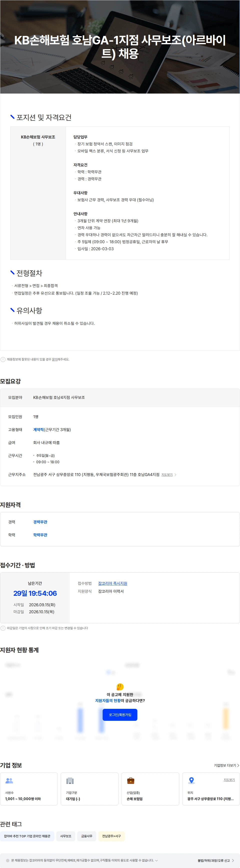Click 지도보기 next to work address
The image size is (240, 868).
(167, 475)
